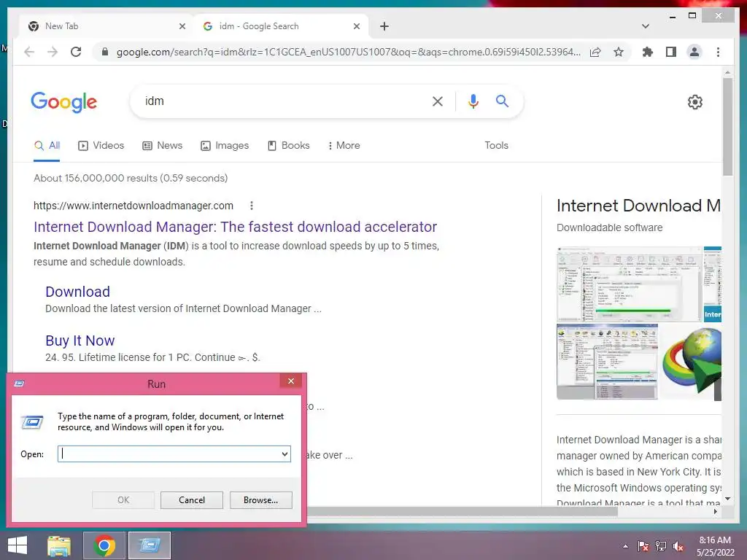Open the Buy It Now sitelink

click(x=80, y=341)
